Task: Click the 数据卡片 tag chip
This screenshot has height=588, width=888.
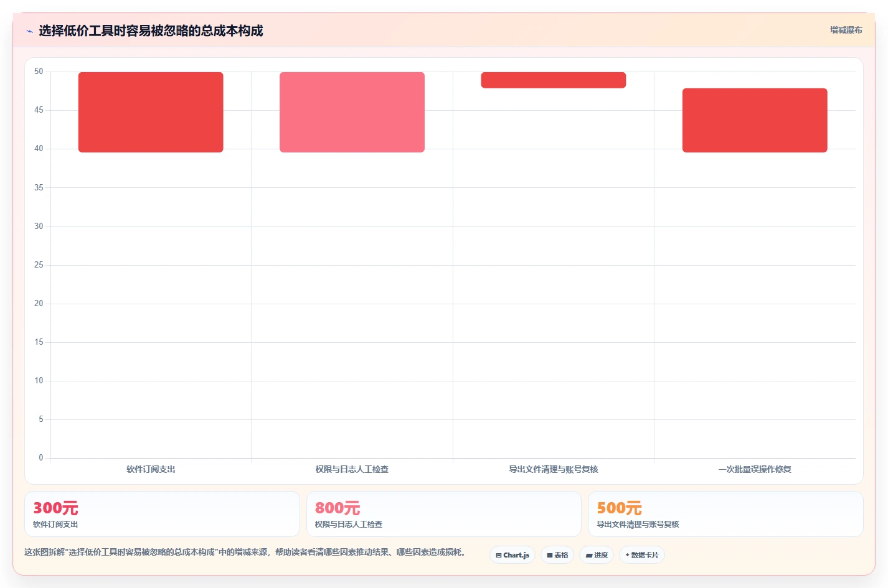Action: click(642, 555)
